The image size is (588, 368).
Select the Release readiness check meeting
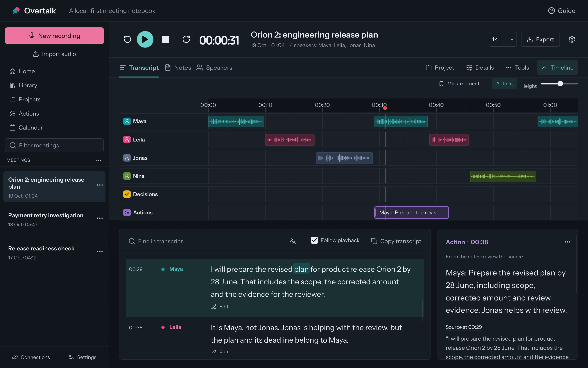(54, 253)
